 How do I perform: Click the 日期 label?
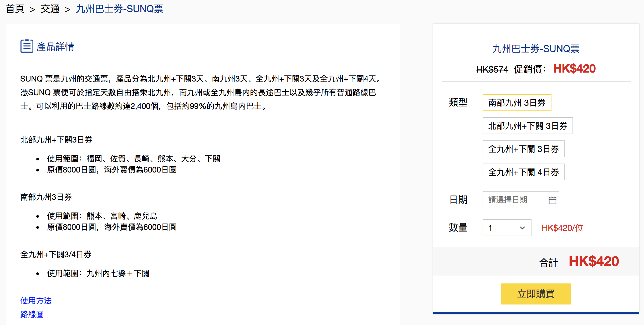pyautogui.click(x=458, y=200)
